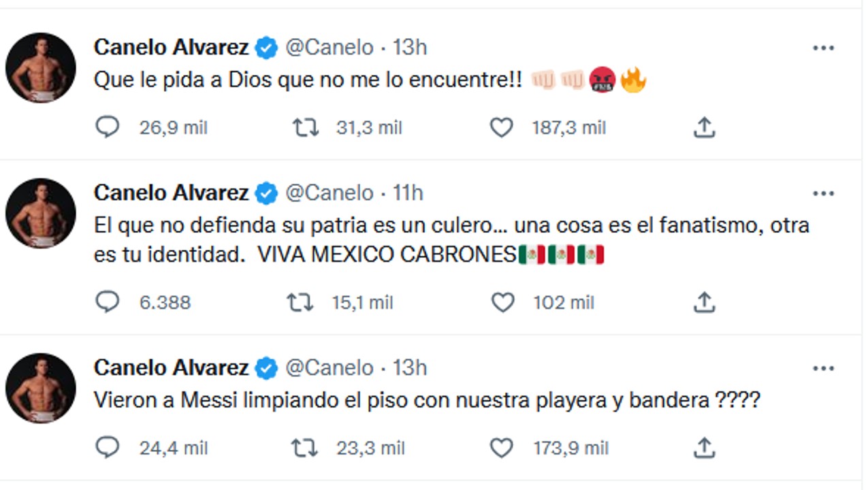Viewport: 868px width, 490px height.
Task: Open more options for the first tweet
Action: (x=823, y=48)
